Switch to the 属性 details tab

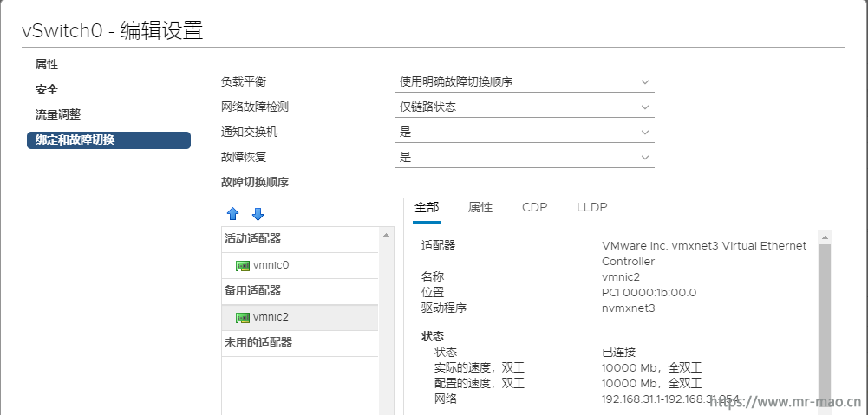pos(480,208)
